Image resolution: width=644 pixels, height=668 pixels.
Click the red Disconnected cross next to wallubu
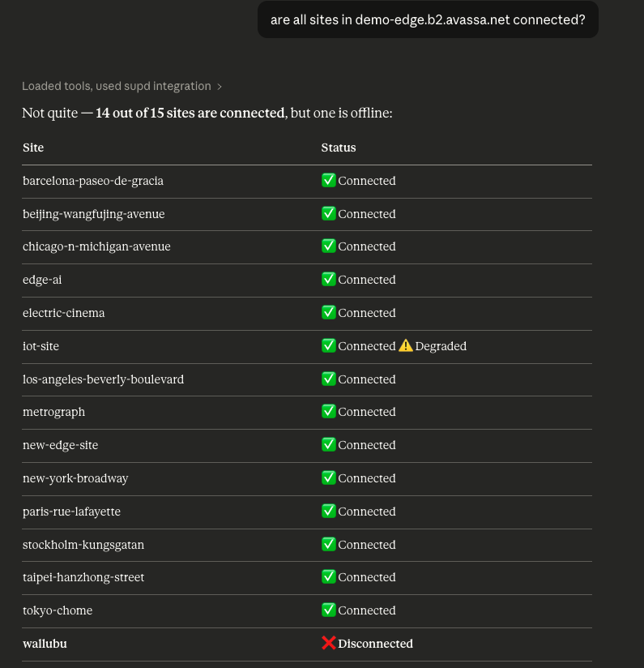[329, 643]
